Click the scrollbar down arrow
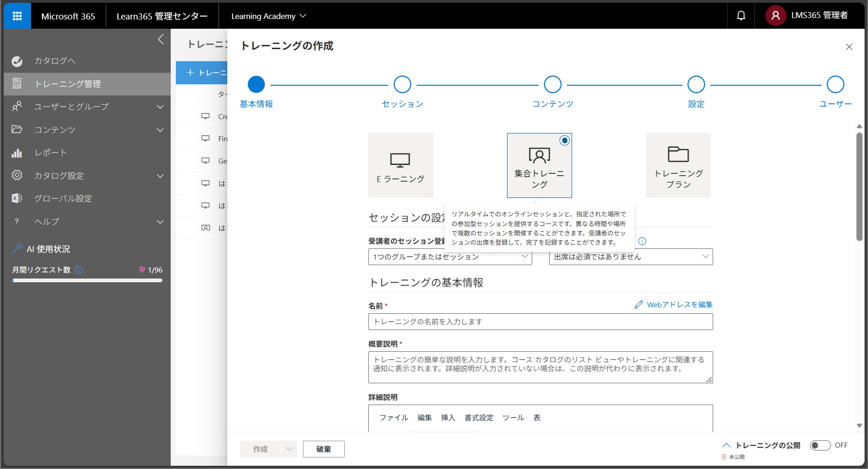This screenshot has height=469, width=868. coord(859,425)
